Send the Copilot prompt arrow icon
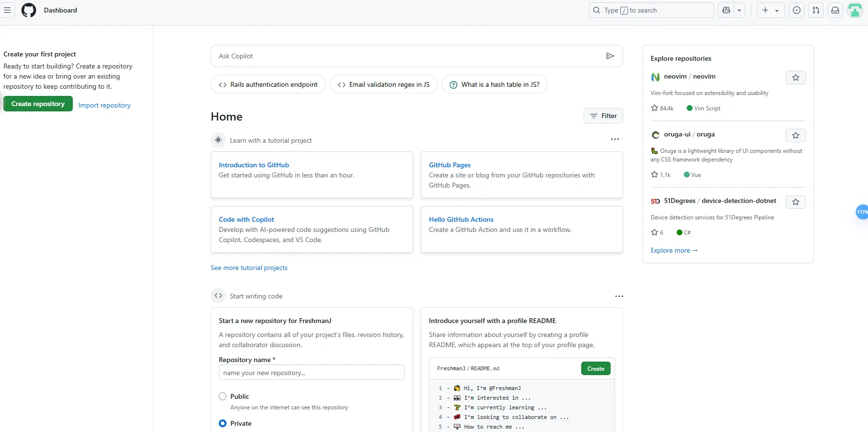Viewport: 868px width, 432px height. click(610, 56)
